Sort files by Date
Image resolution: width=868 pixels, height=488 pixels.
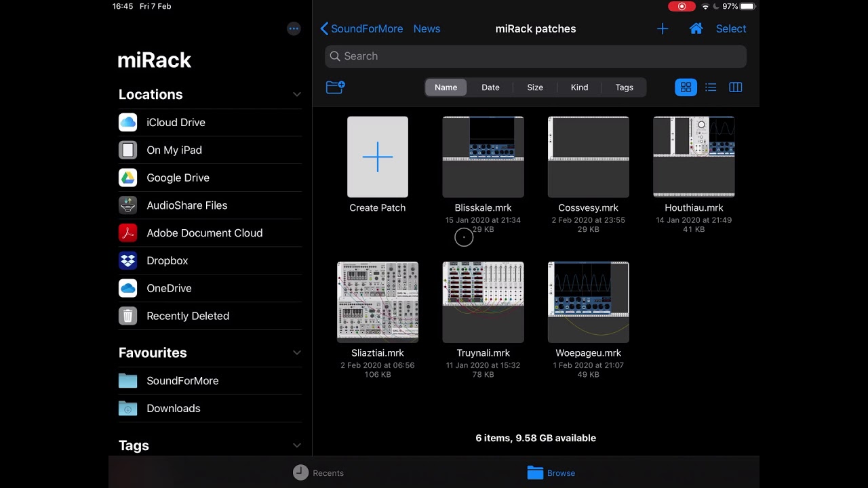490,87
